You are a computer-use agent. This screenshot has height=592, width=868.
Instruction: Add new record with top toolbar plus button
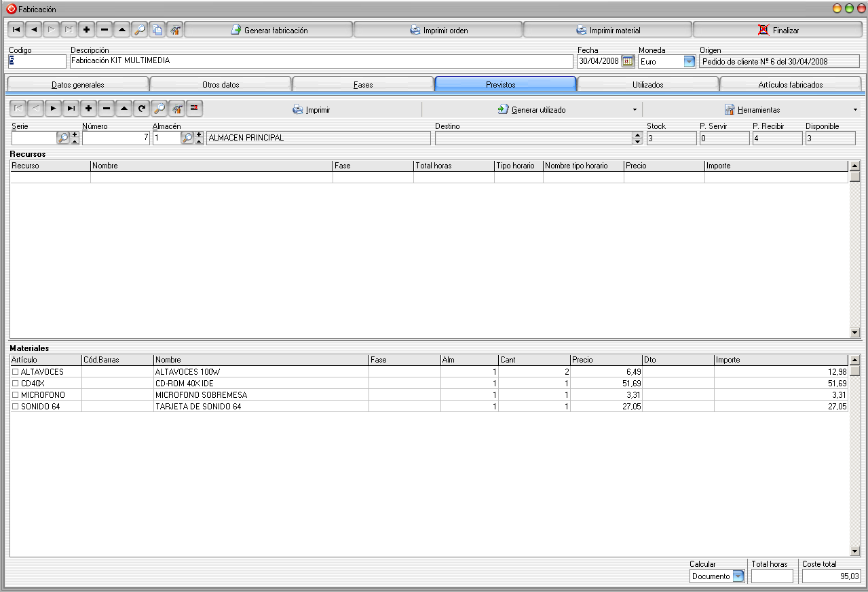point(86,30)
